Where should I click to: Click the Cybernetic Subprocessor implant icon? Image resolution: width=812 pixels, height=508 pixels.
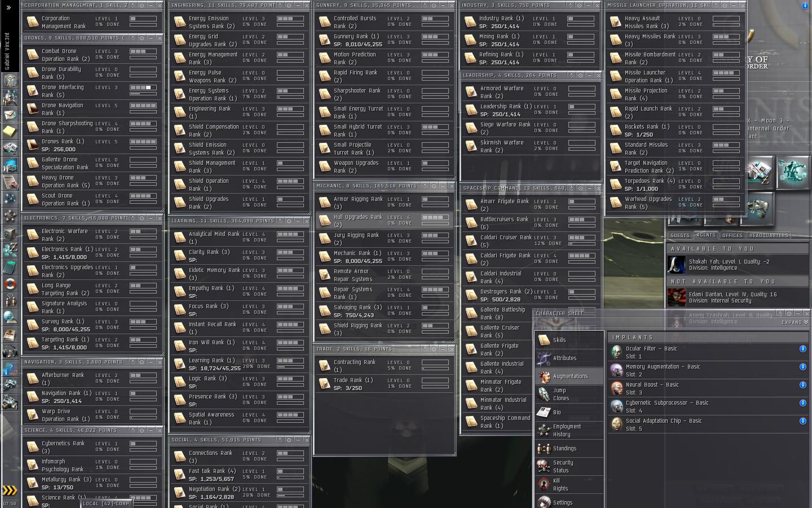[617, 406]
